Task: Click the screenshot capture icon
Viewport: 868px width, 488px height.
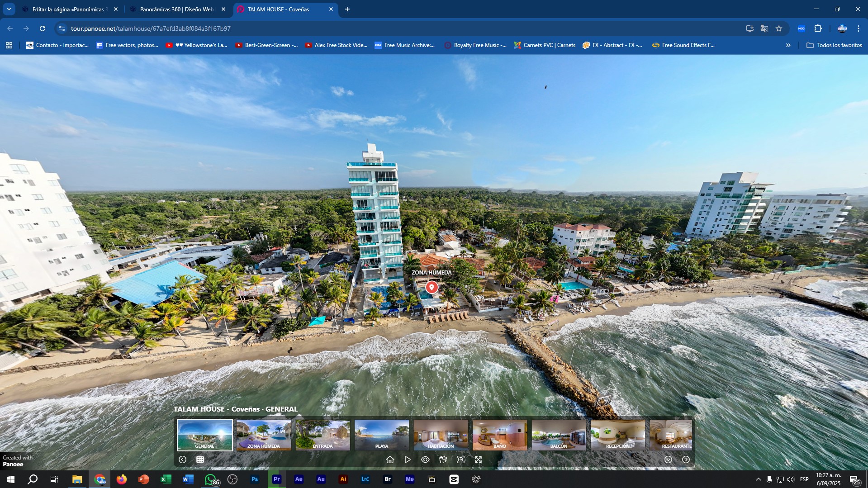Action: click(460, 460)
